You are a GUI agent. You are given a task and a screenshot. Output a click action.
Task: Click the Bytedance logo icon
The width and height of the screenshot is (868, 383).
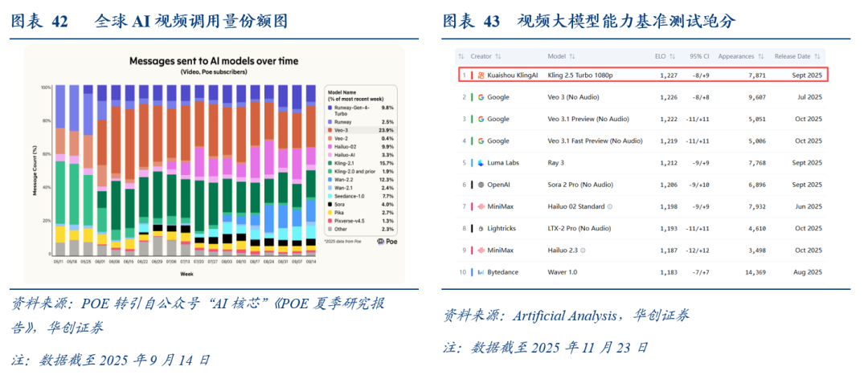(480, 272)
